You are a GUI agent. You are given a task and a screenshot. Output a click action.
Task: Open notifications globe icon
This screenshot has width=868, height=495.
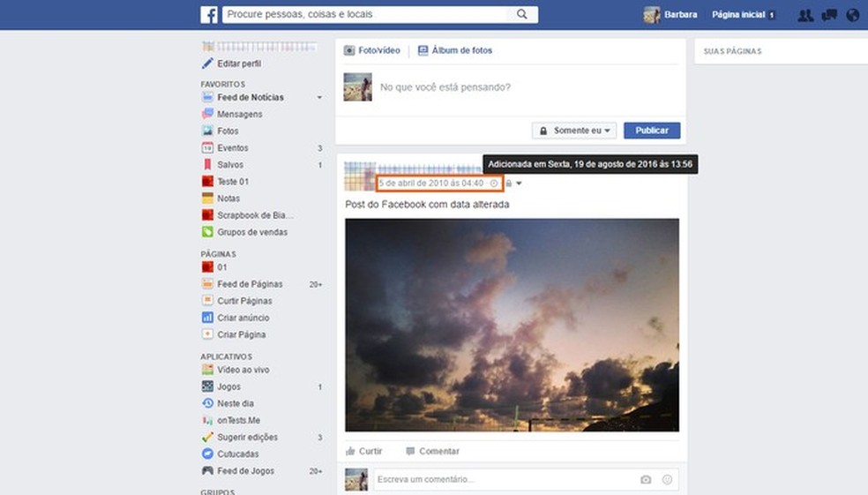(x=853, y=15)
